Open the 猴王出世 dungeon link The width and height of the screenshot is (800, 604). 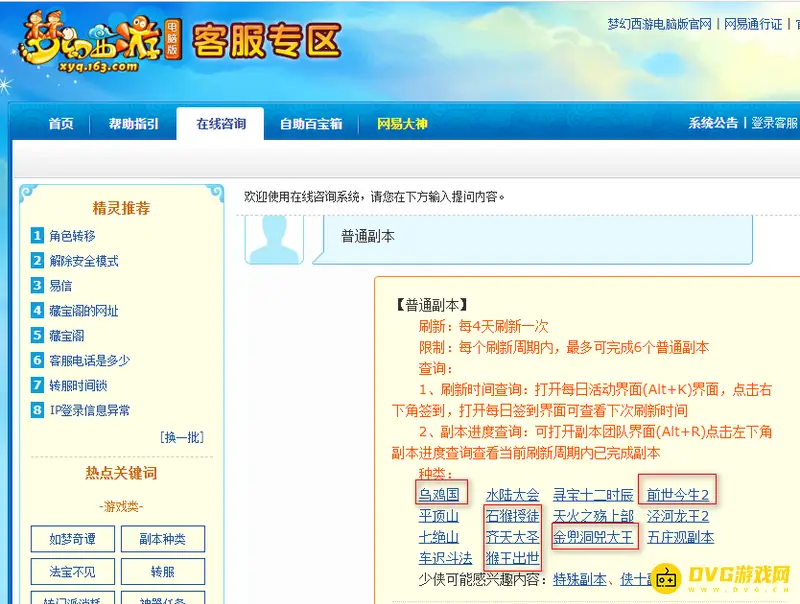click(512, 559)
